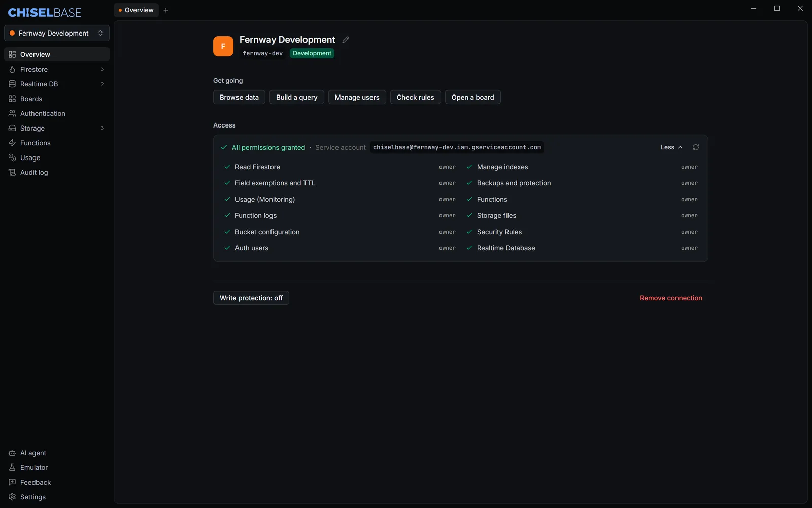The height and width of the screenshot is (508, 812).
Task: Click the Check rules button
Action: (416, 97)
